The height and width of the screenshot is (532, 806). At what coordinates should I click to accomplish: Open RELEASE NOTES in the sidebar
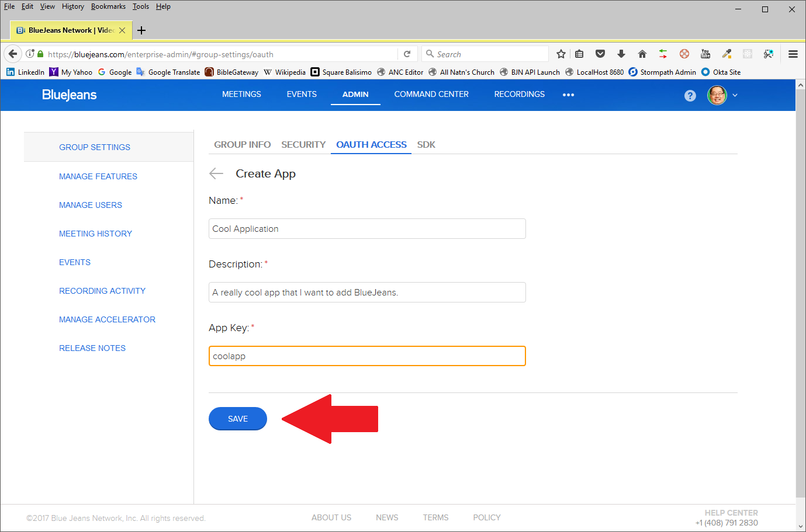92,348
